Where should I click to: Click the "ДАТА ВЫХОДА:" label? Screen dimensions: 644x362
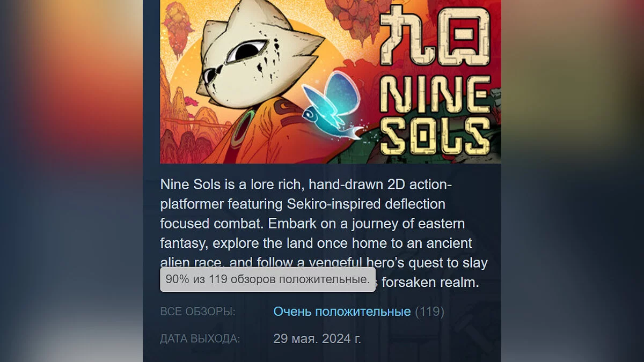(200, 339)
